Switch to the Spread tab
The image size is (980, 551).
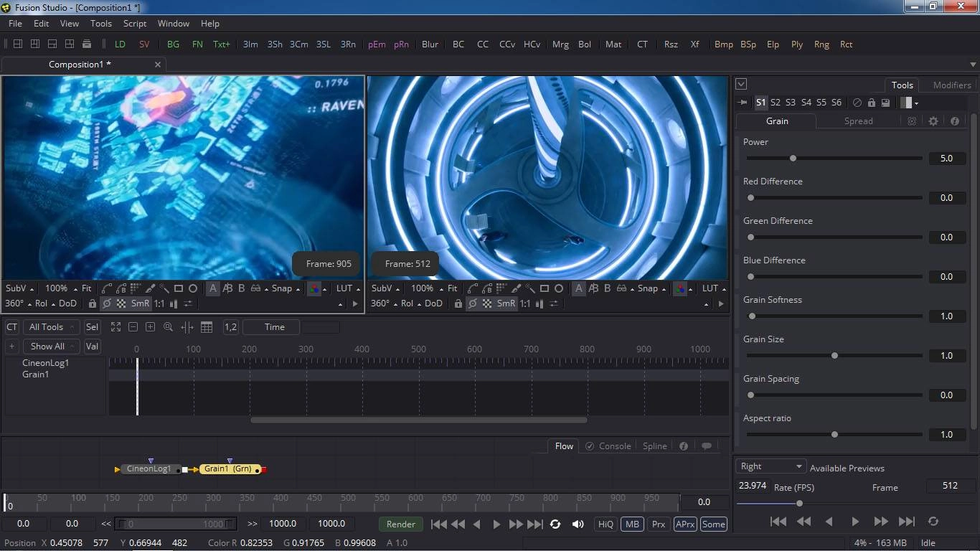[x=858, y=121]
